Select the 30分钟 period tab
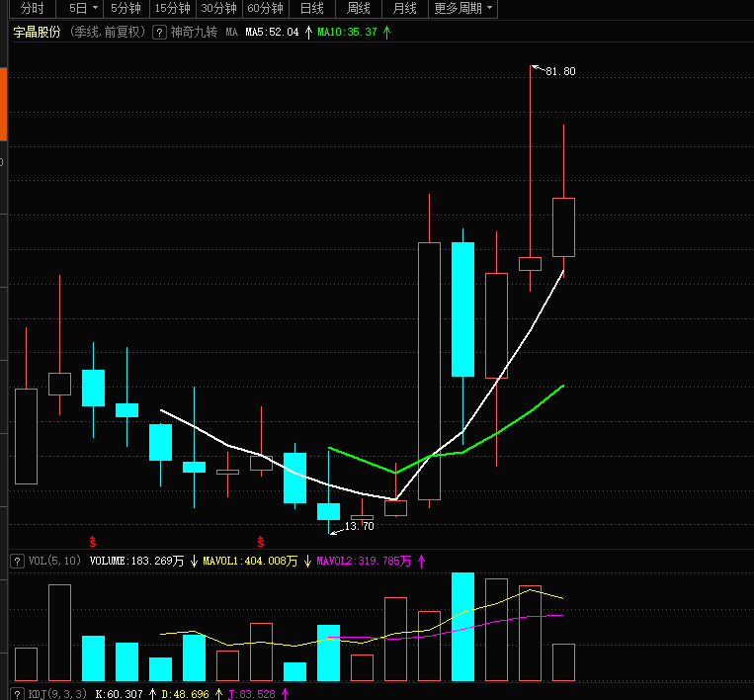The height and width of the screenshot is (700, 754). click(x=218, y=9)
